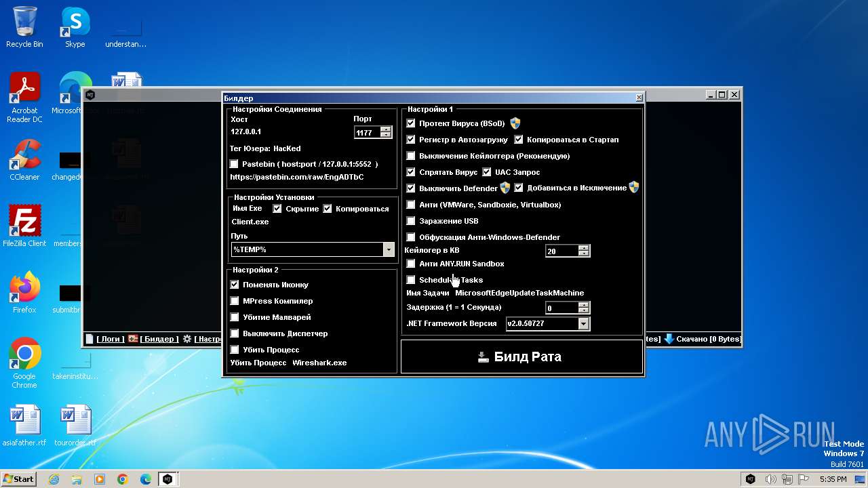Increase Задержка delay value
The height and width of the screenshot is (488, 868).
[584, 305]
